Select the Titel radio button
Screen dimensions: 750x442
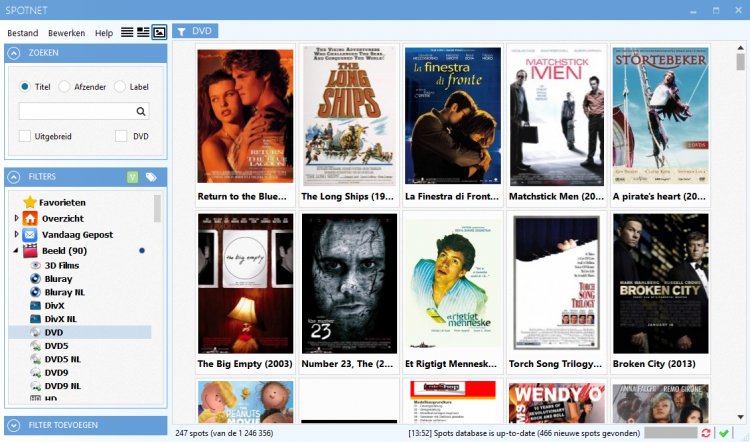click(x=24, y=87)
